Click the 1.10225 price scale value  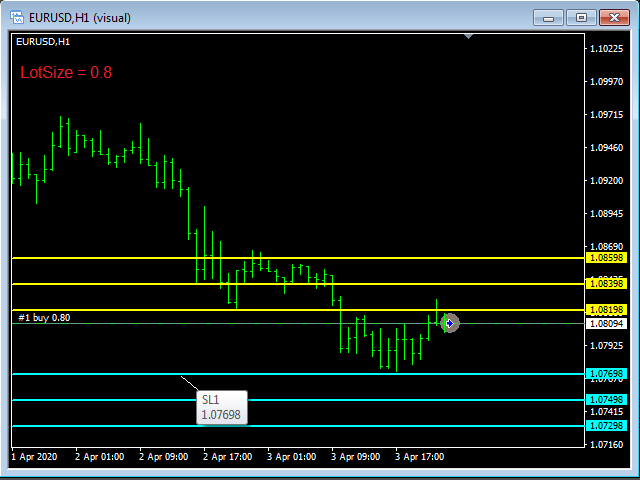[x=607, y=49]
